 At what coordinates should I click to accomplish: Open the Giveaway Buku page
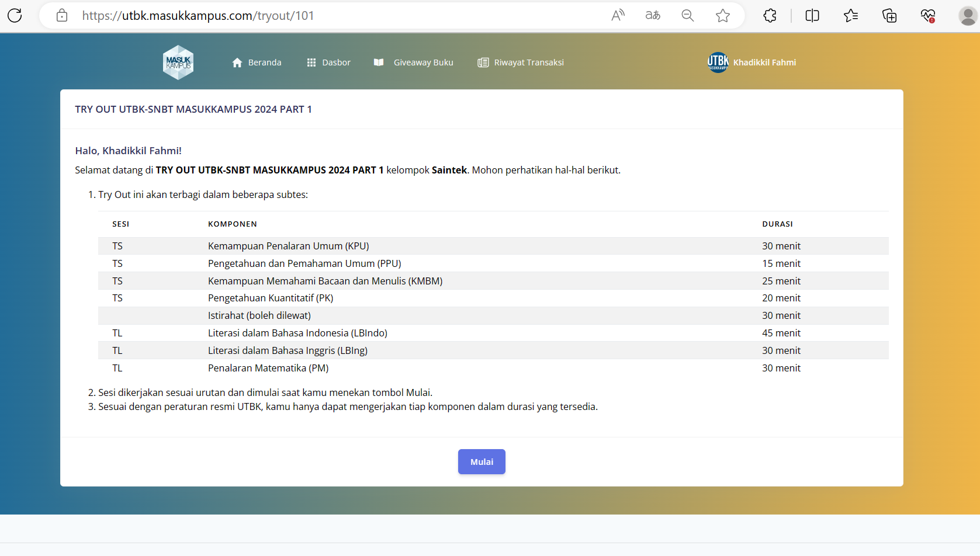point(414,62)
